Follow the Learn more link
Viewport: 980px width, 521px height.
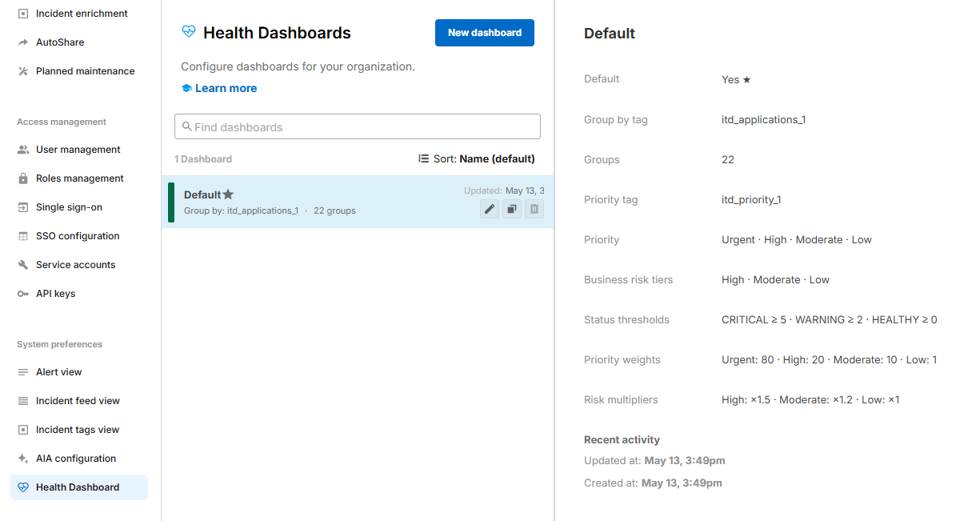tap(226, 88)
